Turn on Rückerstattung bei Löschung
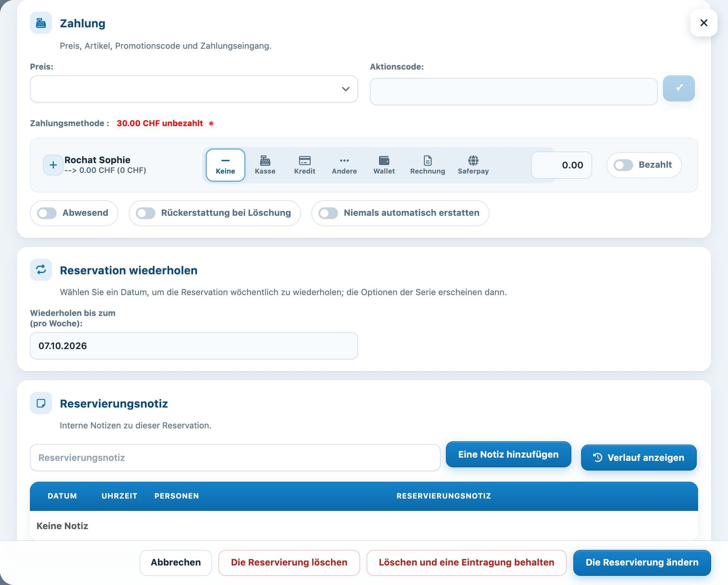 (146, 213)
